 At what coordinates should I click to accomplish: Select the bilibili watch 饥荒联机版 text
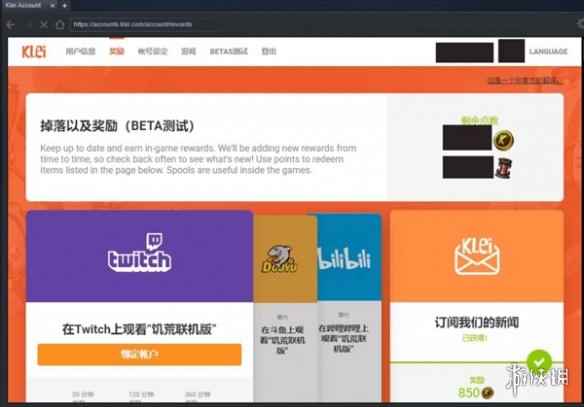(343, 338)
